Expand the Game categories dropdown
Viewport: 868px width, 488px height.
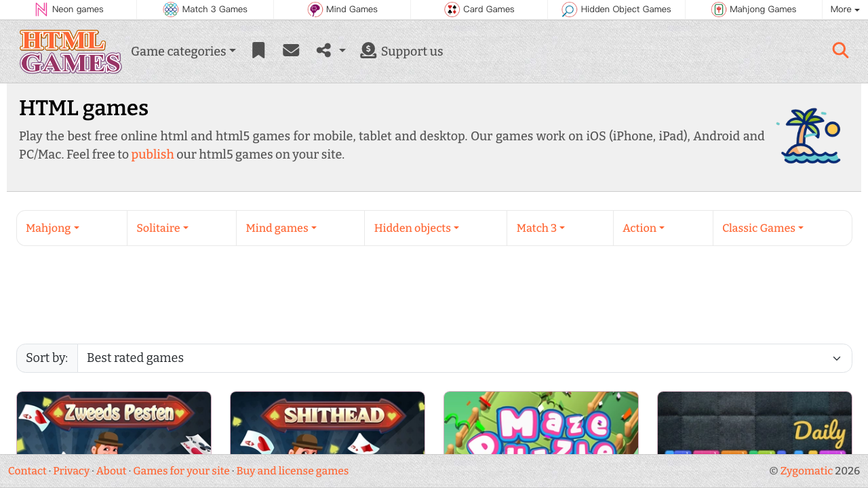tap(183, 52)
